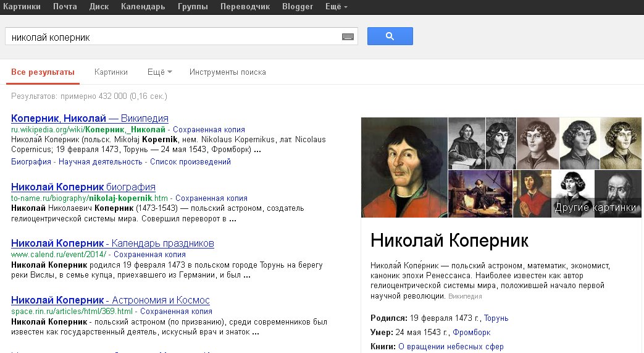Open Инструменты поиска
Image resolution: width=644 pixels, height=353 pixels.
[227, 72]
